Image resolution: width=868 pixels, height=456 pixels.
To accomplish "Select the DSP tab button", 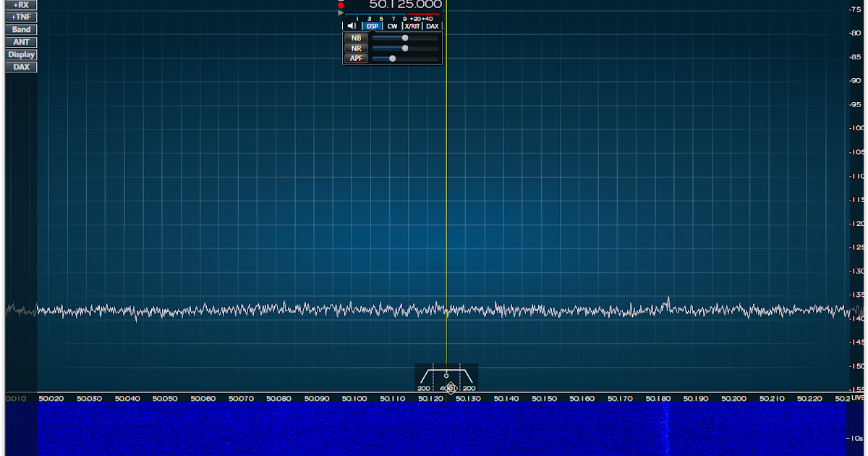I will point(371,25).
